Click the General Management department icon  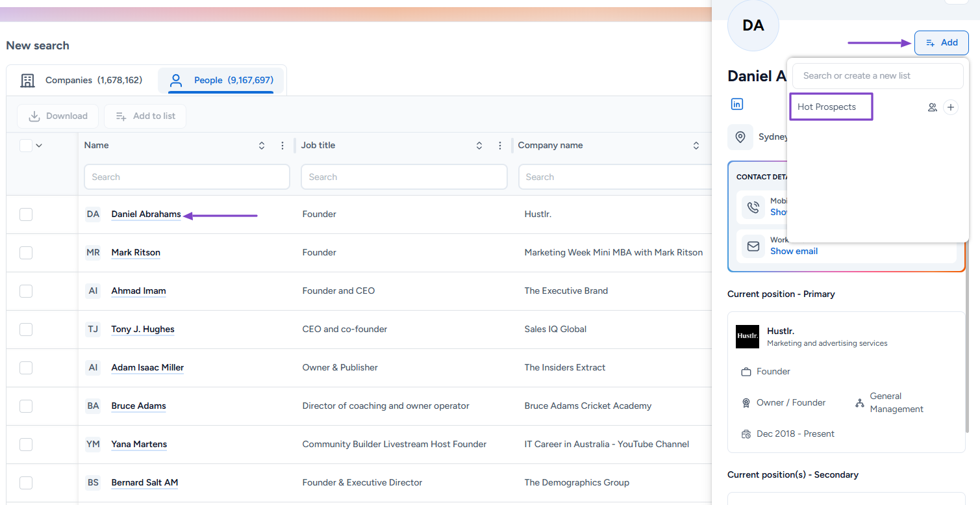(860, 403)
